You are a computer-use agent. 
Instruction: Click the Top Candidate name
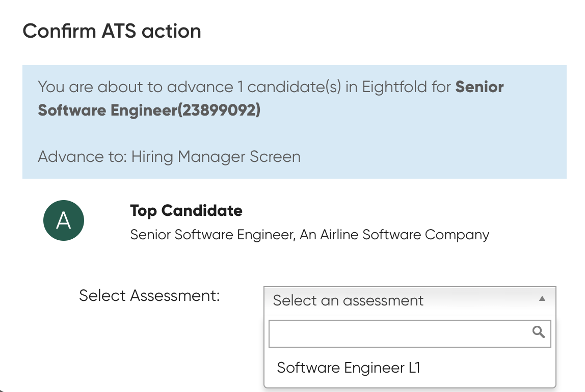[x=186, y=211]
